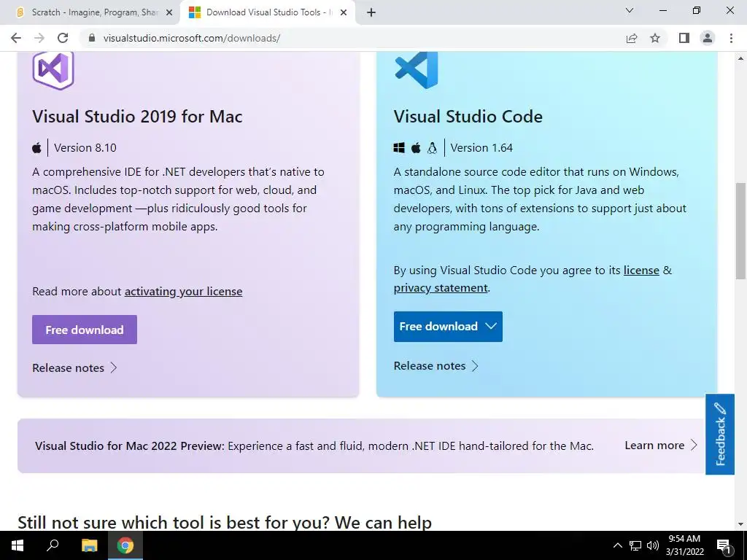Click the browser forward arrow
This screenshot has height=560, width=747.
[39, 38]
